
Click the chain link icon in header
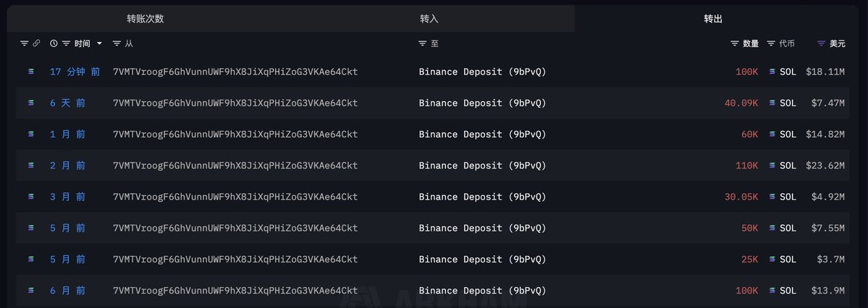(x=36, y=43)
